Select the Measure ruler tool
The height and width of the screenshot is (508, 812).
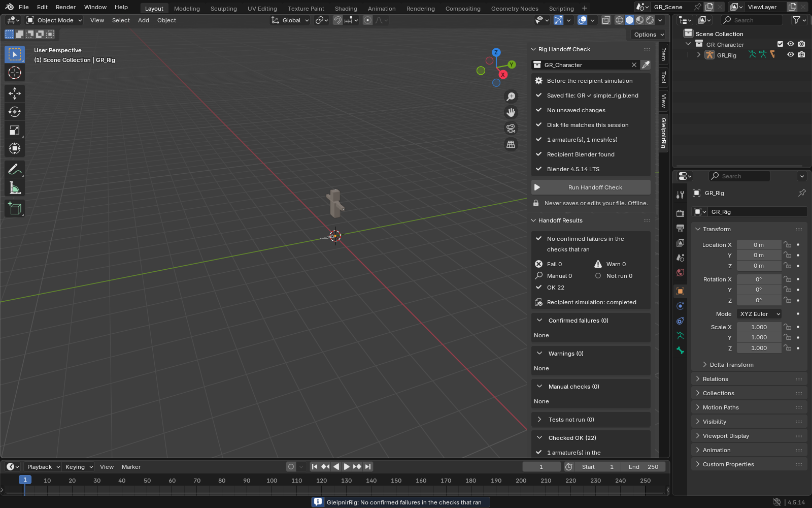(15, 188)
